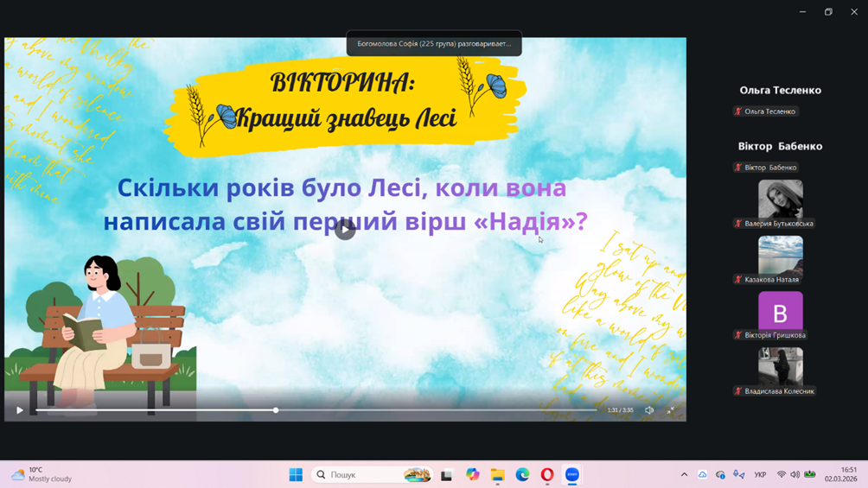The height and width of the screenshot is (488, 868).
Task: Open the weather widget showing Mostly cloudy
Action: tap(41, 474)
